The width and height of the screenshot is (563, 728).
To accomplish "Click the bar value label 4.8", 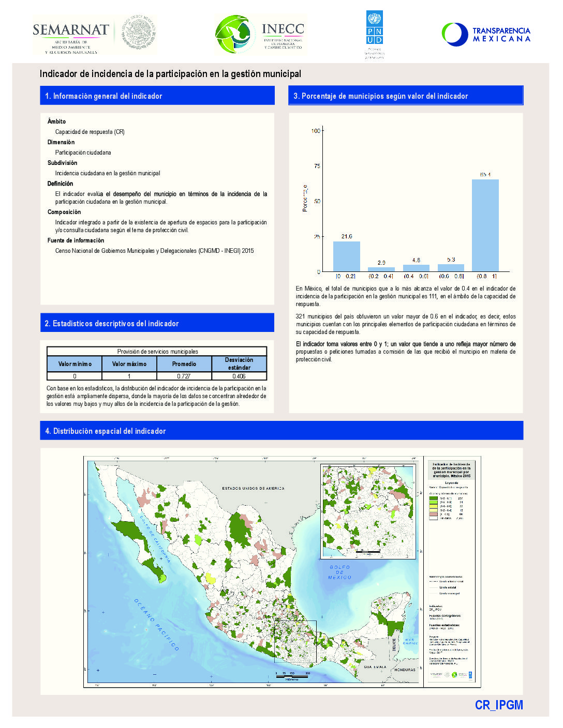I will pos(416,260).
